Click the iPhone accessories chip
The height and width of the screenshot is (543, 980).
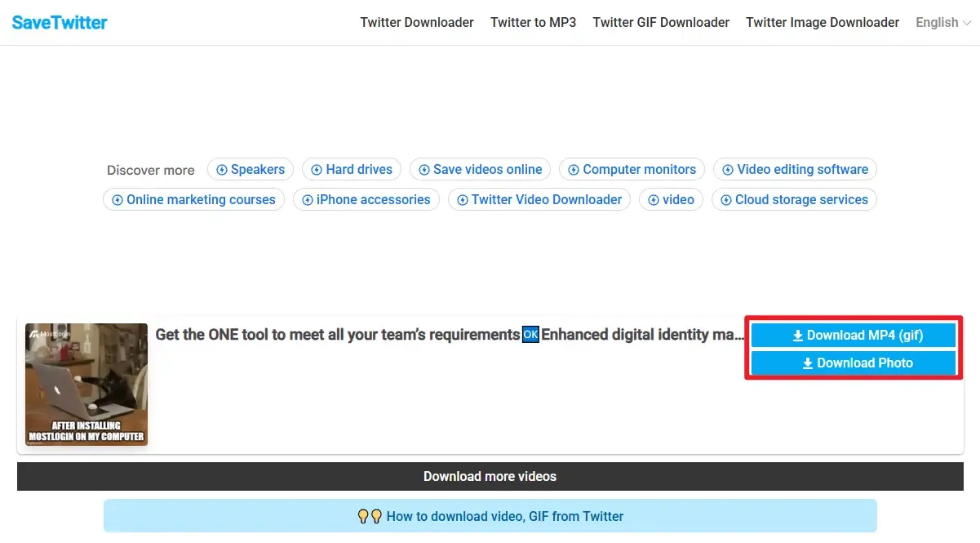(366, 199)
